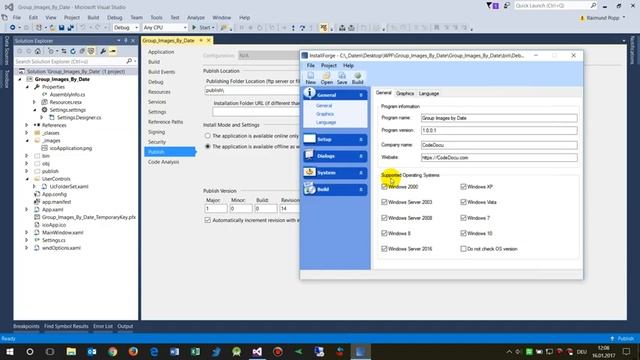
Task: Switch to Language tab in InstallForge
Action: coord(429,93)
